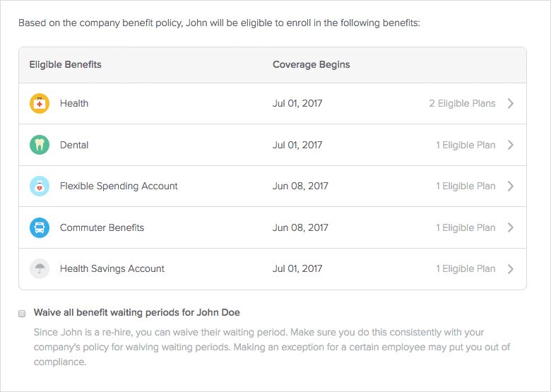
Task: Click the Eligible Benefits column header
Action: 66,65
